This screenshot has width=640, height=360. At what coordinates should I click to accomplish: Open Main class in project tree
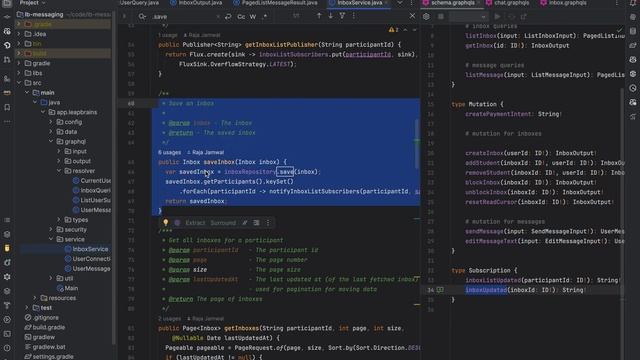coord(67,288)
